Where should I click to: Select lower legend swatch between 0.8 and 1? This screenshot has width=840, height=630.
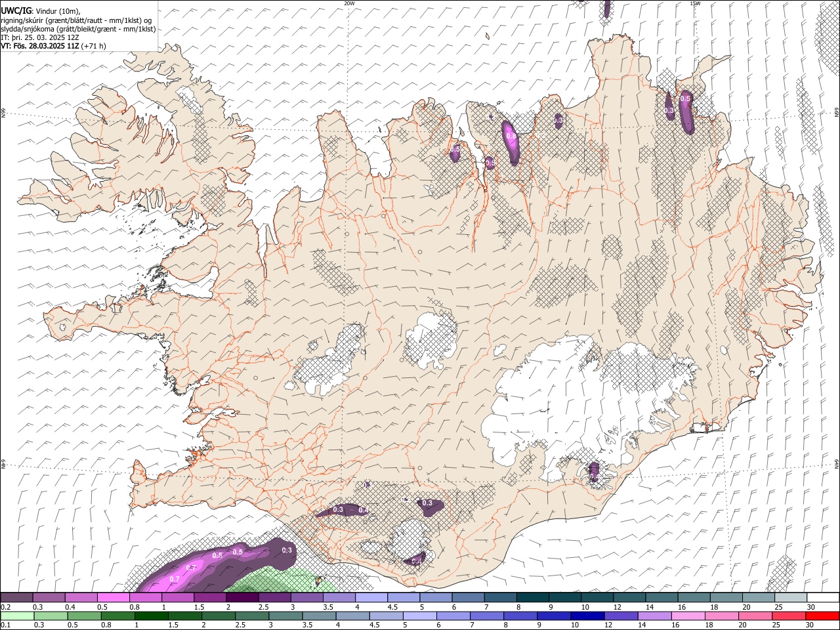[x=117, y=616]
